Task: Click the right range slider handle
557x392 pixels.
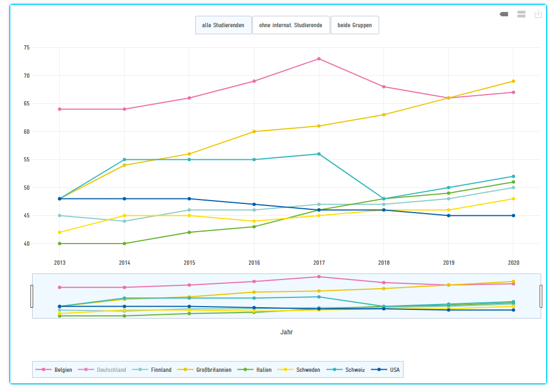Action: pyautogui.click(x=541, y=296)
